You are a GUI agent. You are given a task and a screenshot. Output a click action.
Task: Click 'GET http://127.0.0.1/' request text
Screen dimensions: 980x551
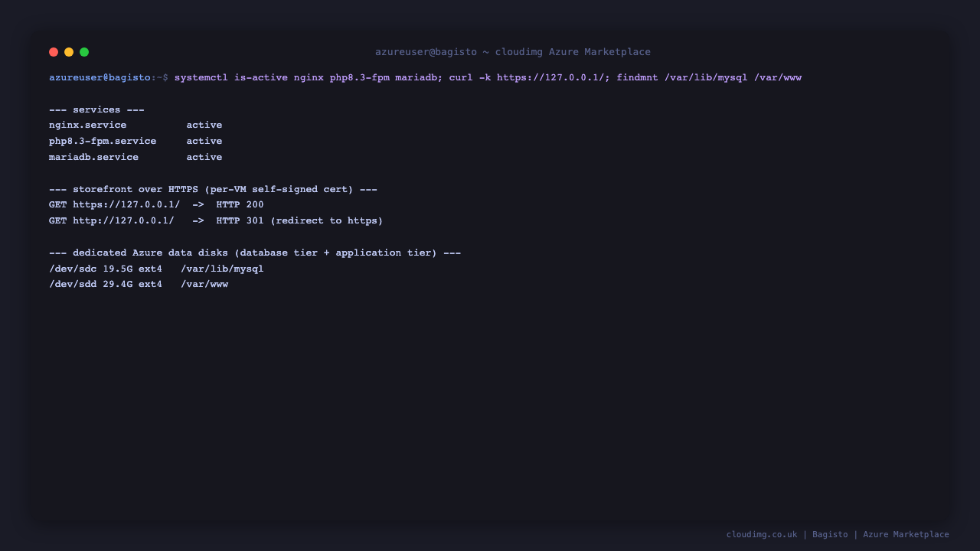click(x=112, y=220)
